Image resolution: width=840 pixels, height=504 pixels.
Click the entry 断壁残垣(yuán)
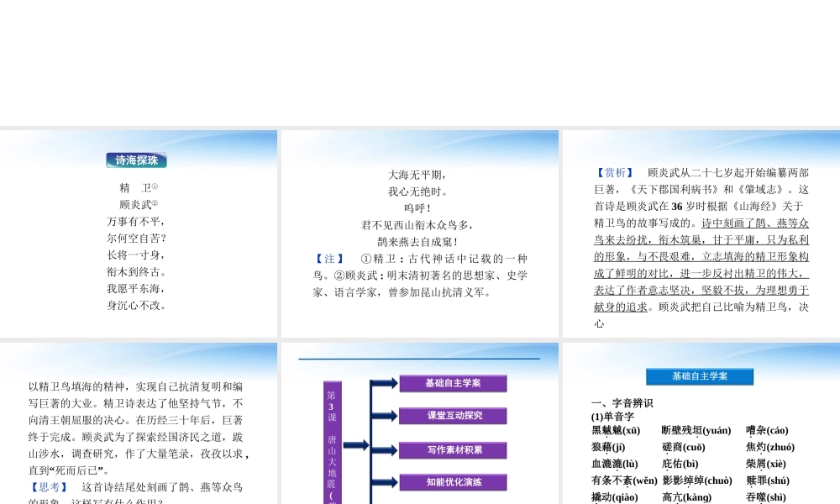(696, 431)
